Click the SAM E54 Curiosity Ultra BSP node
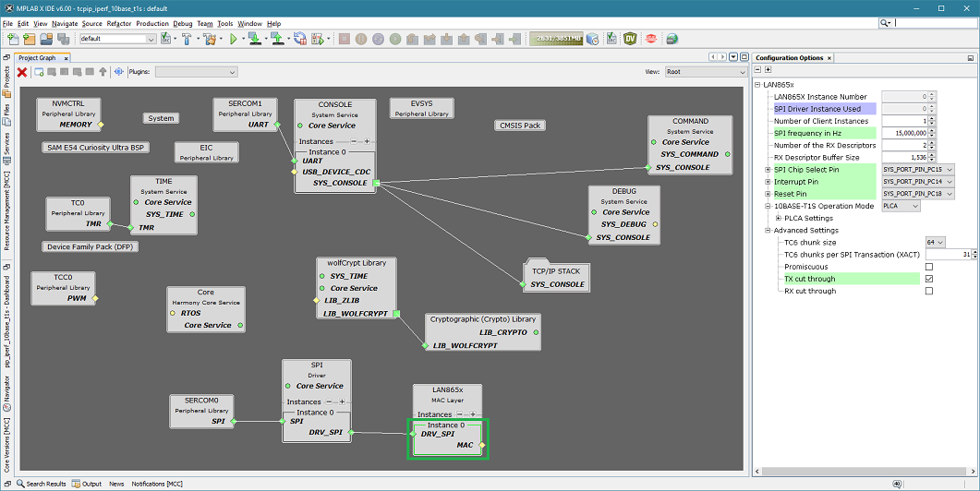Screen dimensions: 980x491 click(96, 148)
